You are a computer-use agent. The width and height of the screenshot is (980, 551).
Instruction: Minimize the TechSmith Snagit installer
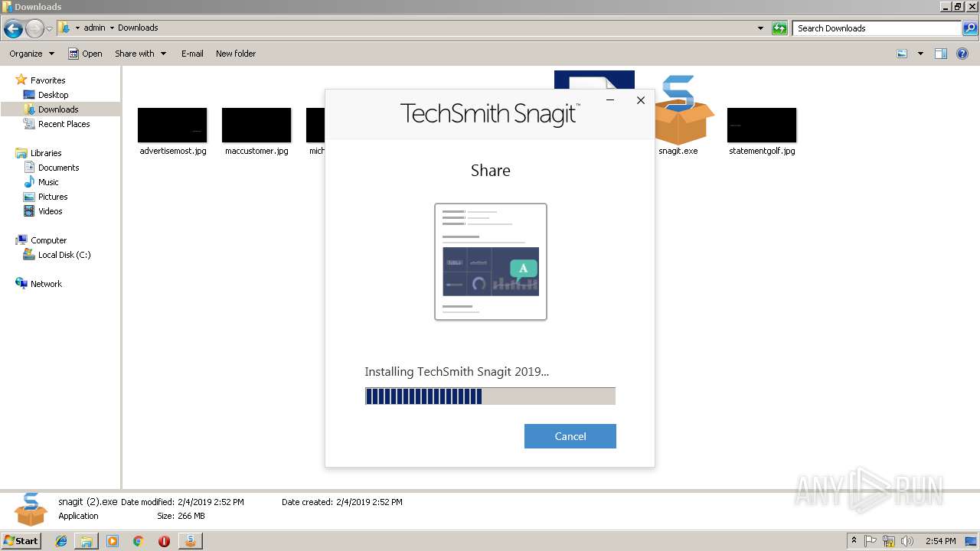(610, 100)
